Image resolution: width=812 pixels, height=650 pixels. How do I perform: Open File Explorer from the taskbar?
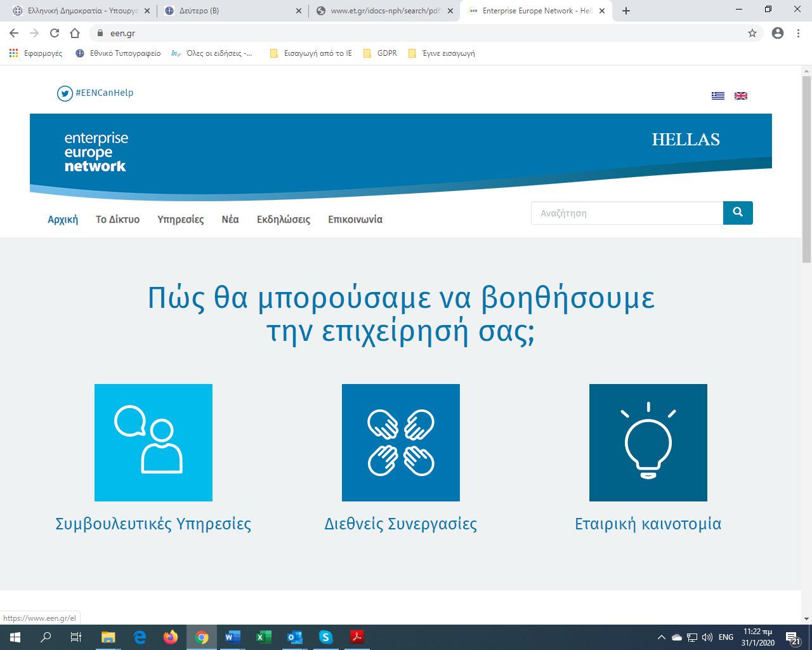click(108, 637)
